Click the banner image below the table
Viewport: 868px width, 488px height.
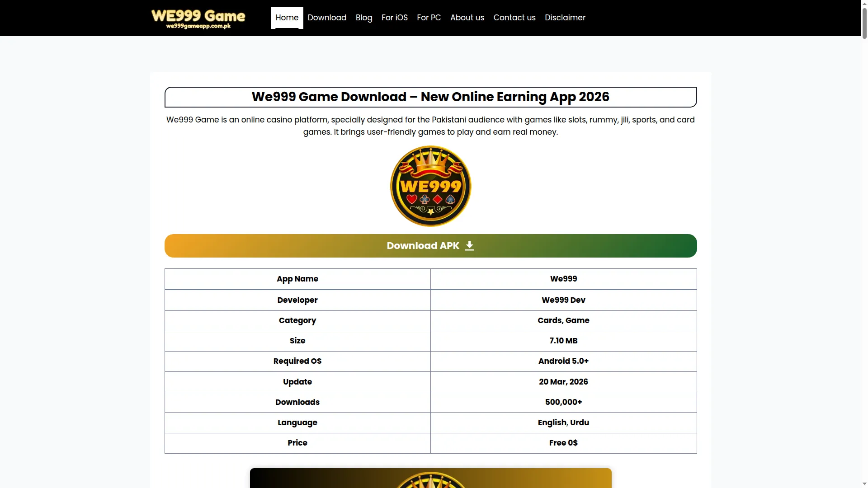pyautogui.click(x=430, y=478)
